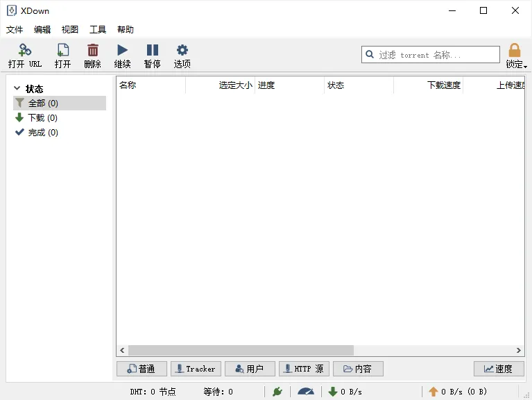Click the horizontal scrollbar thumb
This screenshot has height=400, width=532.
(241, 350)
